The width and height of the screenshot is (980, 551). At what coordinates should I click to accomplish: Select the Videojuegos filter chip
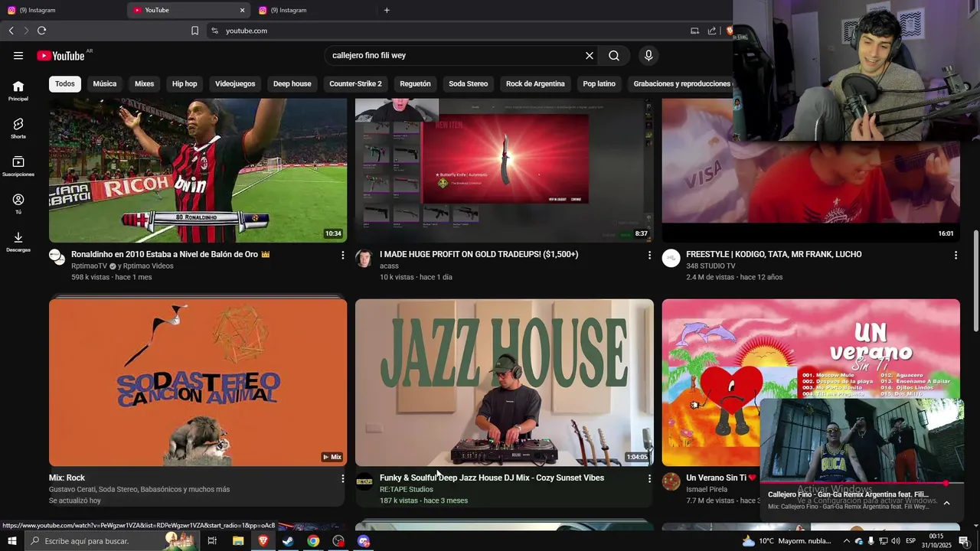pos(235,83)
